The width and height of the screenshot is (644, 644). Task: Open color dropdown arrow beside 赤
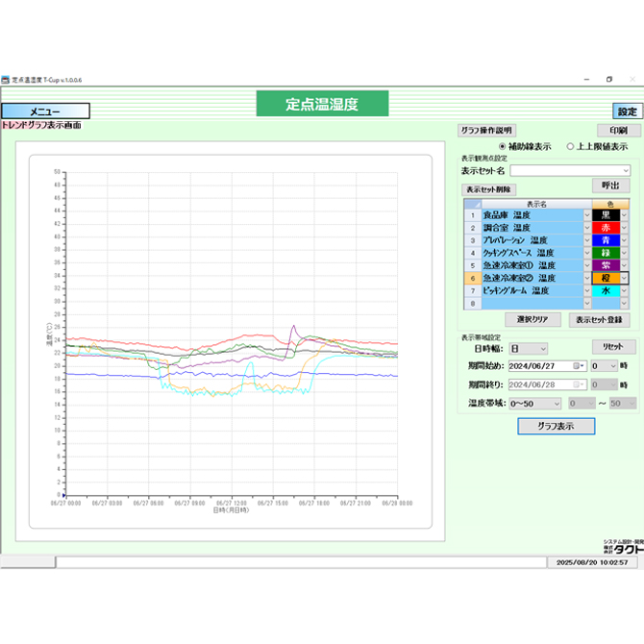pyautogui.click(x=624, y=228)
